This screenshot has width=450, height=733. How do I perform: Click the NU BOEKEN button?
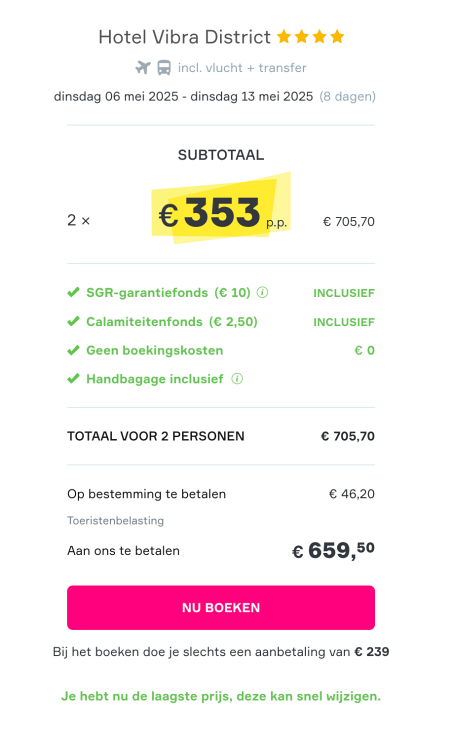[221, 607]
